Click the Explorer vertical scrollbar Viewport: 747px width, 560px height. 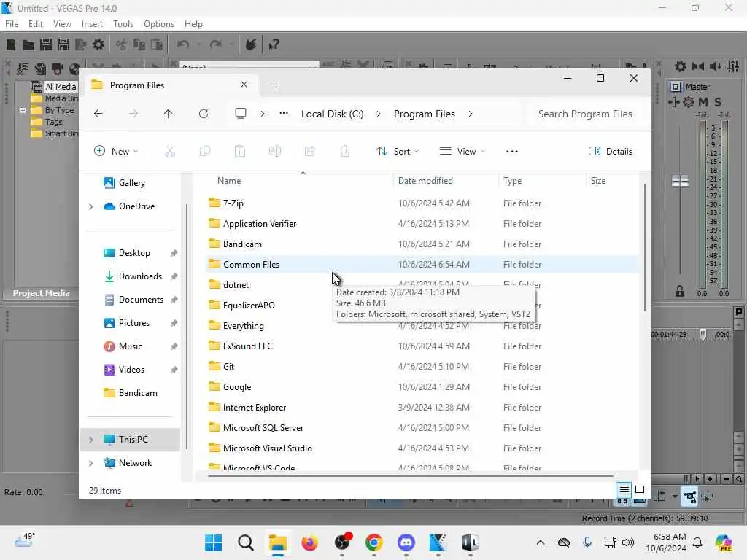click(645, 248)
